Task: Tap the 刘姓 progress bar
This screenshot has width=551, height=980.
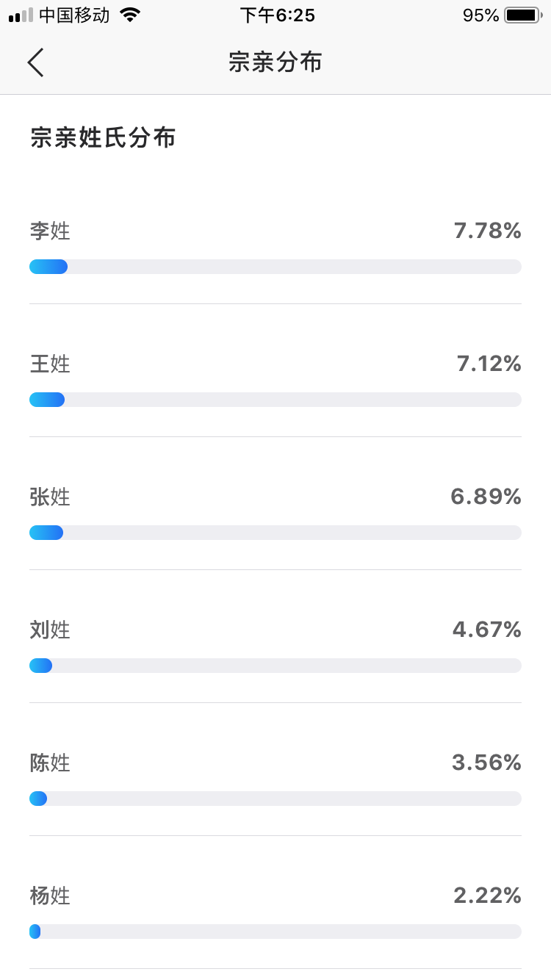Action: tap(275, 666)
